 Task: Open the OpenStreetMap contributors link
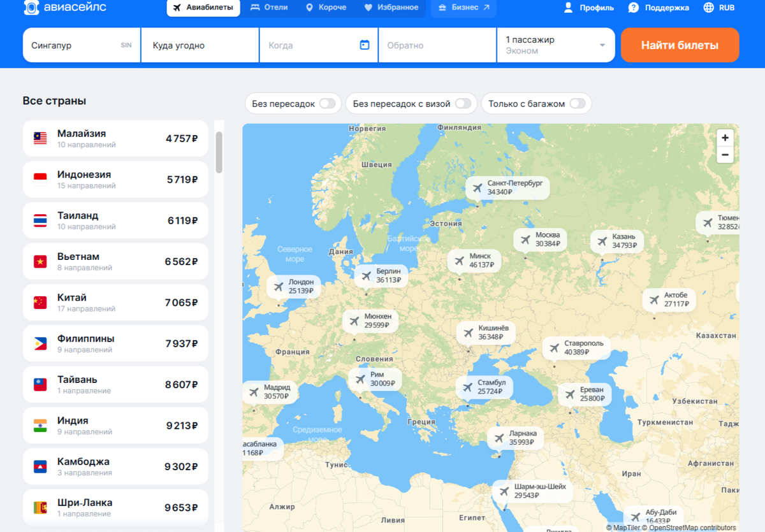point(688,528)
